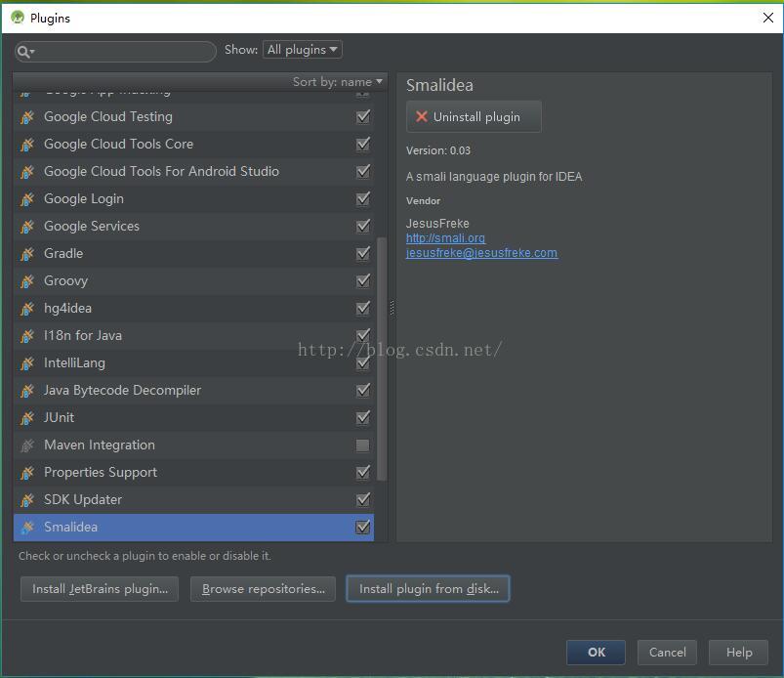Select the IntelliLang plugin row
The width and height of the screenshot is (784, 678).
pyautogui.click(x=193, y=363)
